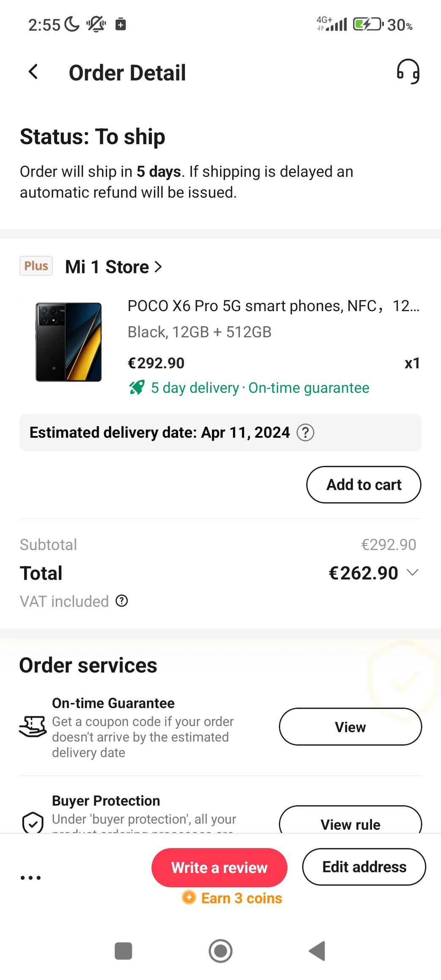Tap the back arrow in header
This screenshot has width=441, height=980.
click(33, 72)
